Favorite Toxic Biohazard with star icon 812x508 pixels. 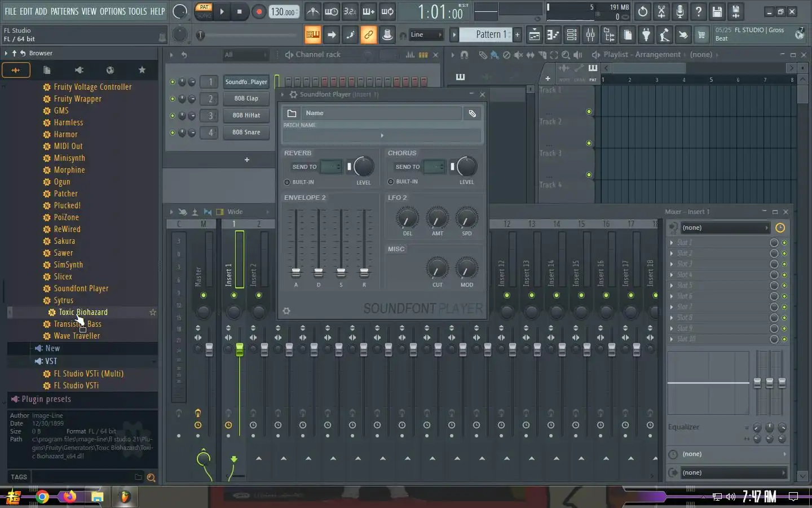[x=152, y=312]
